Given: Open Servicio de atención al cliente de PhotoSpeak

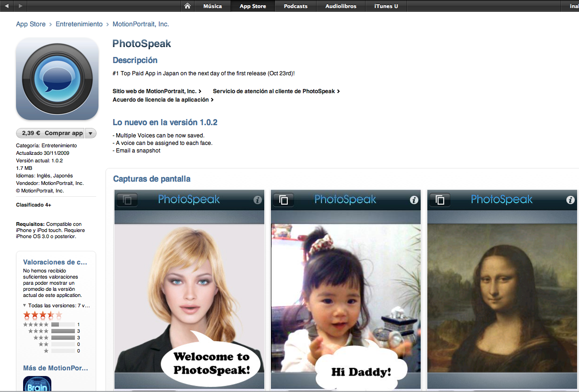Looking at the screenshot, I should pyautogui.click(x=276, y=91).
